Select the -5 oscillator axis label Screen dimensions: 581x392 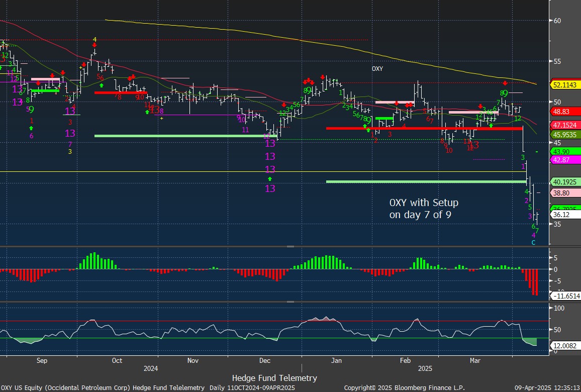click(556, 281)
